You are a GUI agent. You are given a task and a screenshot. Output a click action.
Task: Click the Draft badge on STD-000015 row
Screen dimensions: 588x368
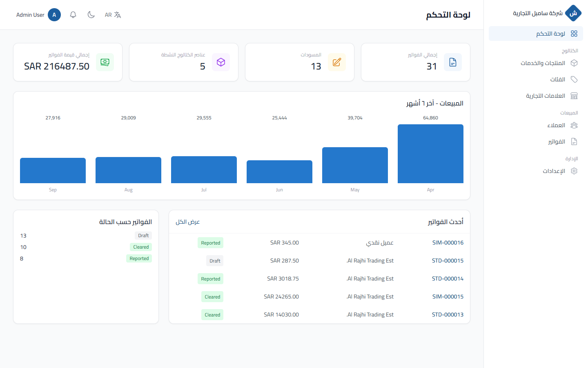[x=215, y=261]
